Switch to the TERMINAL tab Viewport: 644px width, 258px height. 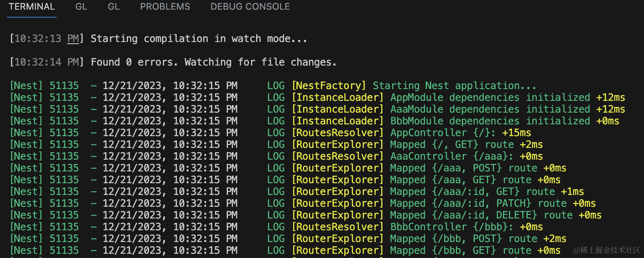tap(31, 7)
